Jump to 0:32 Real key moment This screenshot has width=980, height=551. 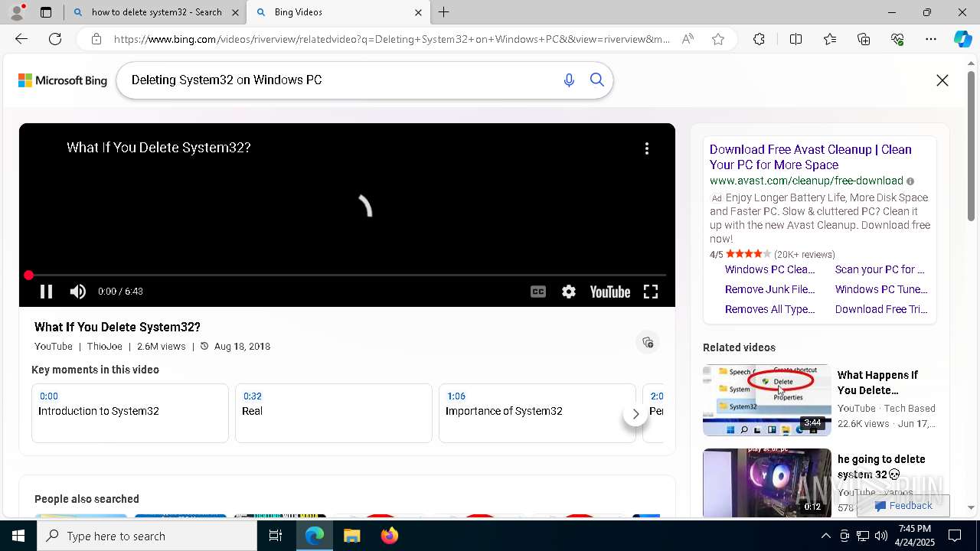(334, 412)
